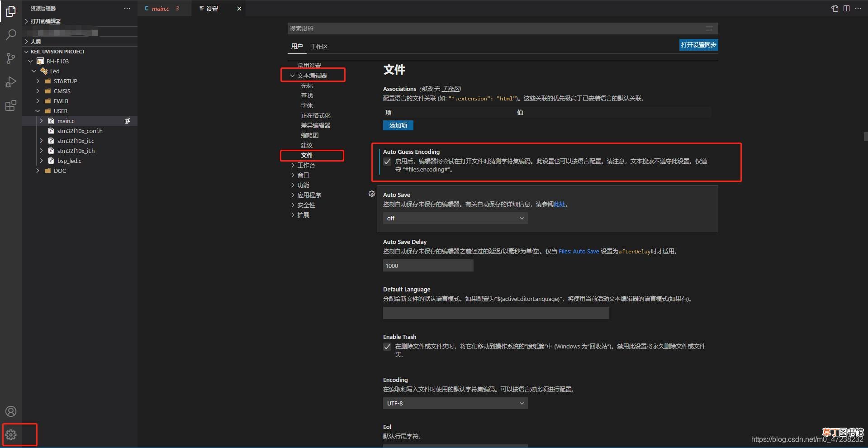868x448 pixels.
Task: Expand the STARTUP folder
Action: [38, 81]
